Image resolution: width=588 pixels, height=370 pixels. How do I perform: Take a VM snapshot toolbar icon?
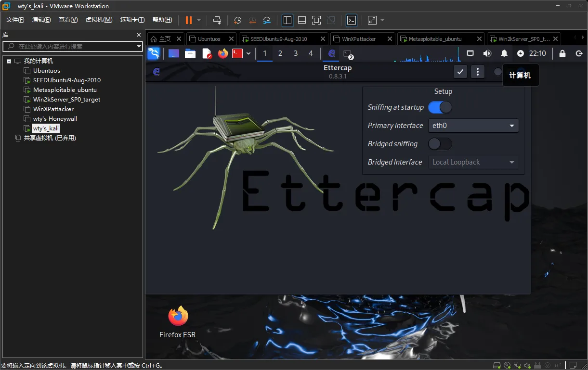click(x=237, y=20)
